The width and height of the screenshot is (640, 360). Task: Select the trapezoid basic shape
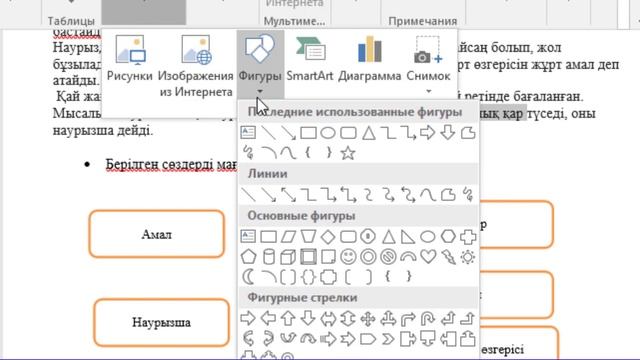tap(308, 236)
